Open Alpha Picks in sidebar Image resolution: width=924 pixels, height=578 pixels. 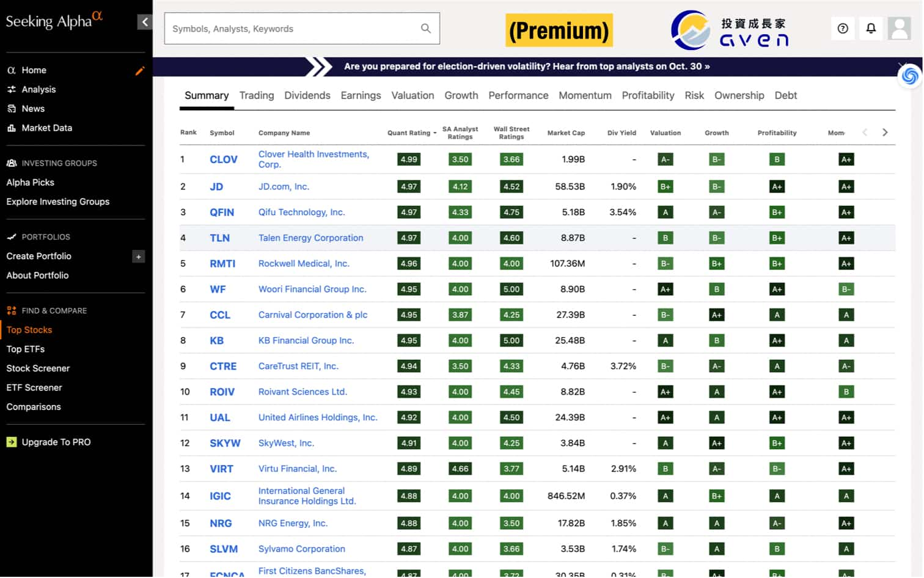coord(30,183)
